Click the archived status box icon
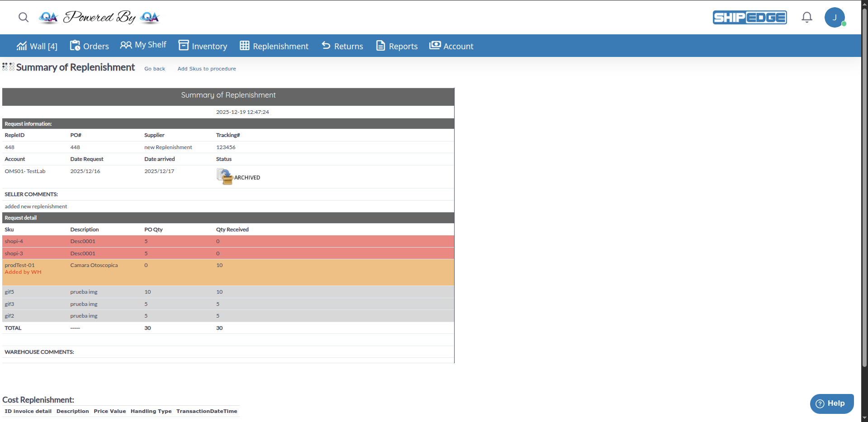868x422 pixels. click(x=224, y=176)
